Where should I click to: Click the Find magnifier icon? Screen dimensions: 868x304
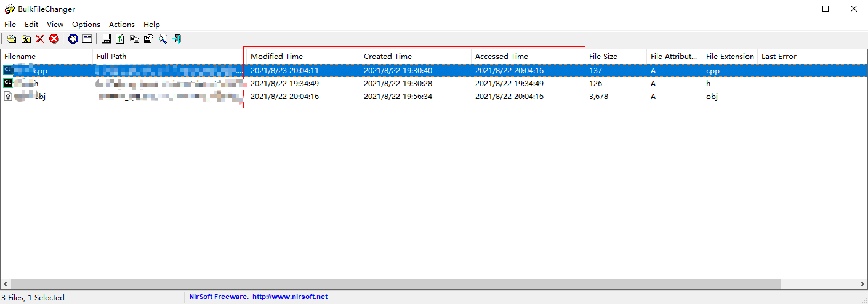(163, 39)
